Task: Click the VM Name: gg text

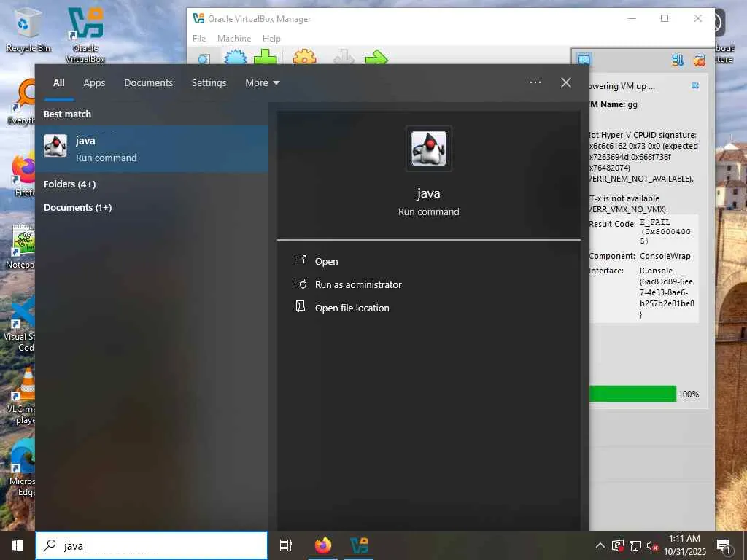Action: tap(614, 104)
